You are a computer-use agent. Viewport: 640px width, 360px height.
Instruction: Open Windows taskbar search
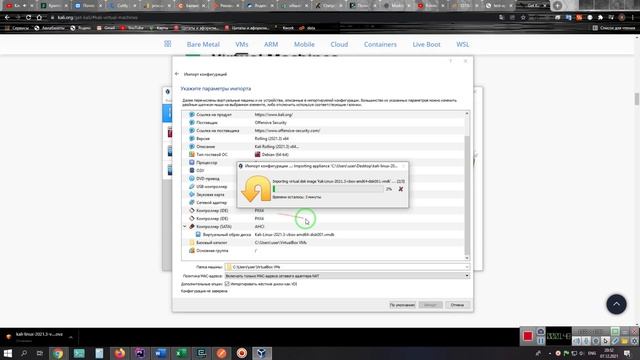coord(24,353)
